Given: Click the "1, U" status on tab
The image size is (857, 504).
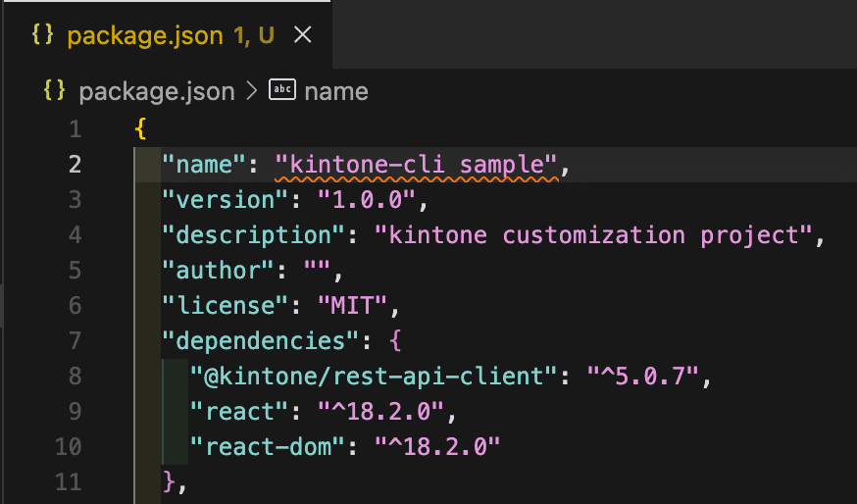Looking at the screenshot, I should click(x=253, y=35).
